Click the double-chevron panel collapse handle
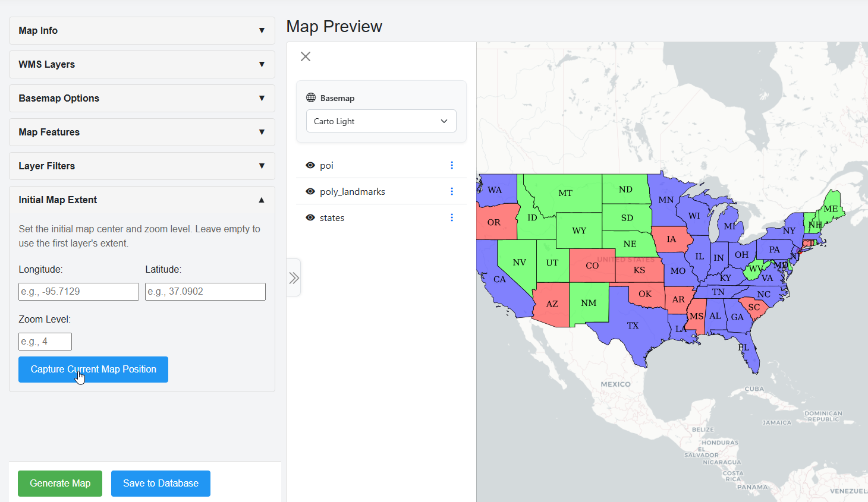 click(294, 277)
